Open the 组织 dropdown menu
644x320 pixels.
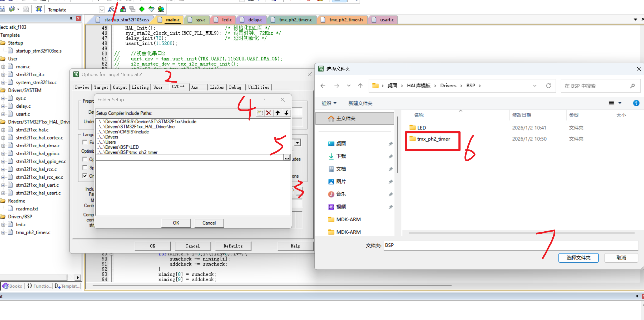pyautogui.click(x=329, y=103)
